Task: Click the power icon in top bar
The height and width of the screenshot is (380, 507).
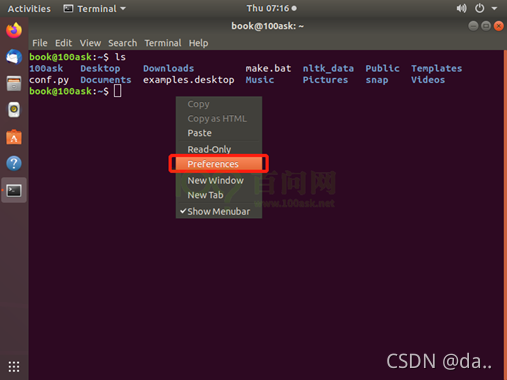Action: (480, 8)
